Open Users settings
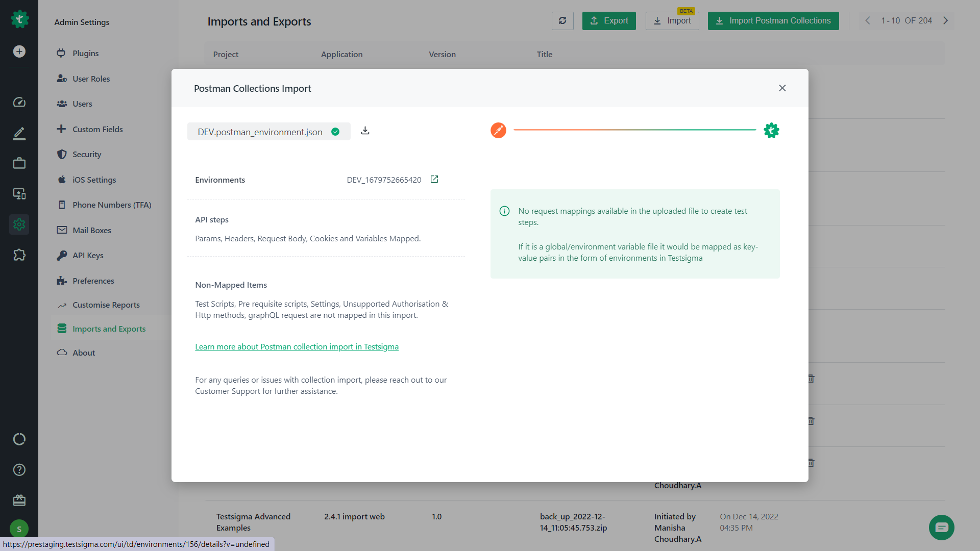Image resolution: width=980 pixels, height=551 pixels. point(82,104)
